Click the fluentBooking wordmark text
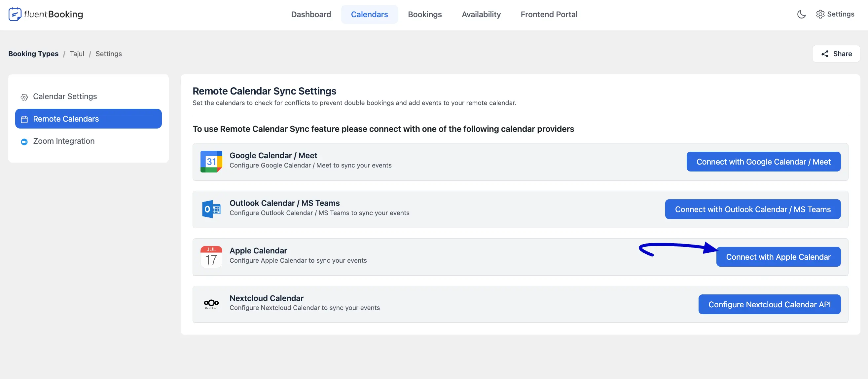This screenshot has width=868, height=379. [x=53, y=14]
